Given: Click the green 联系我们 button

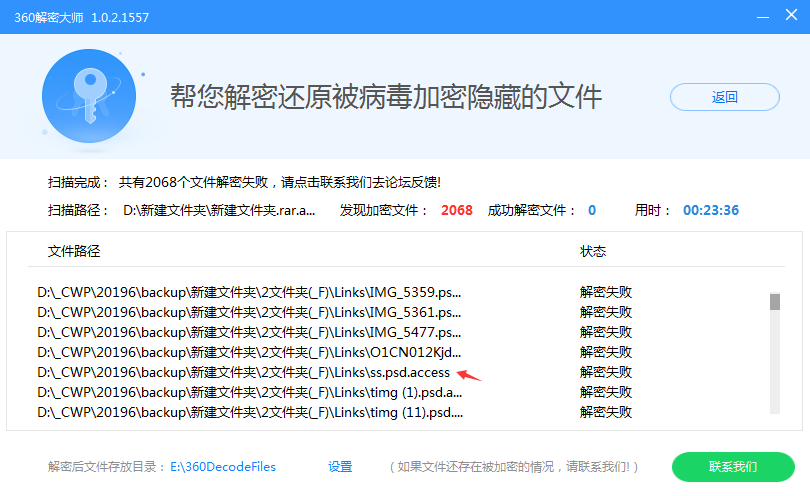Looking at the screenshot, I should (733, 467).
